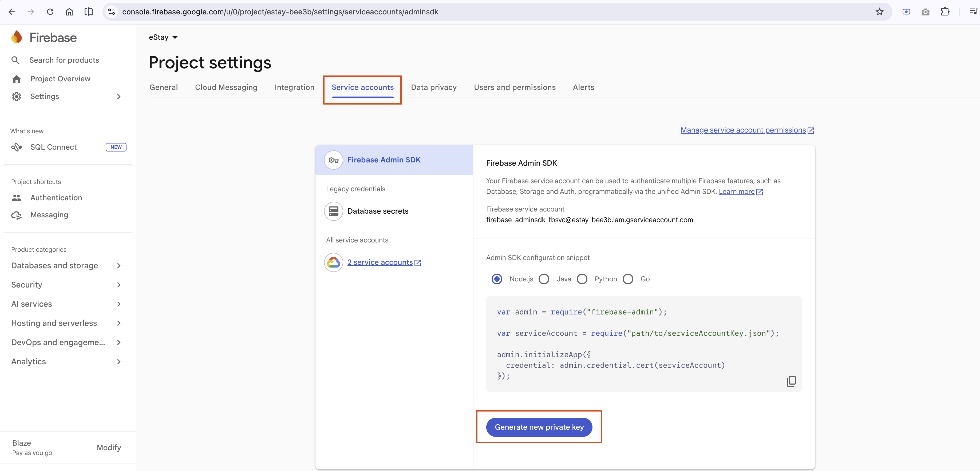
Task: Click the browser address bar URL
Action: coord(280,12)
